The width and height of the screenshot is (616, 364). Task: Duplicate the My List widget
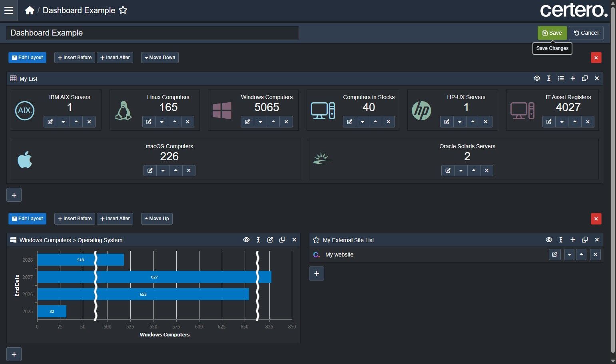(x=585, y=78)
